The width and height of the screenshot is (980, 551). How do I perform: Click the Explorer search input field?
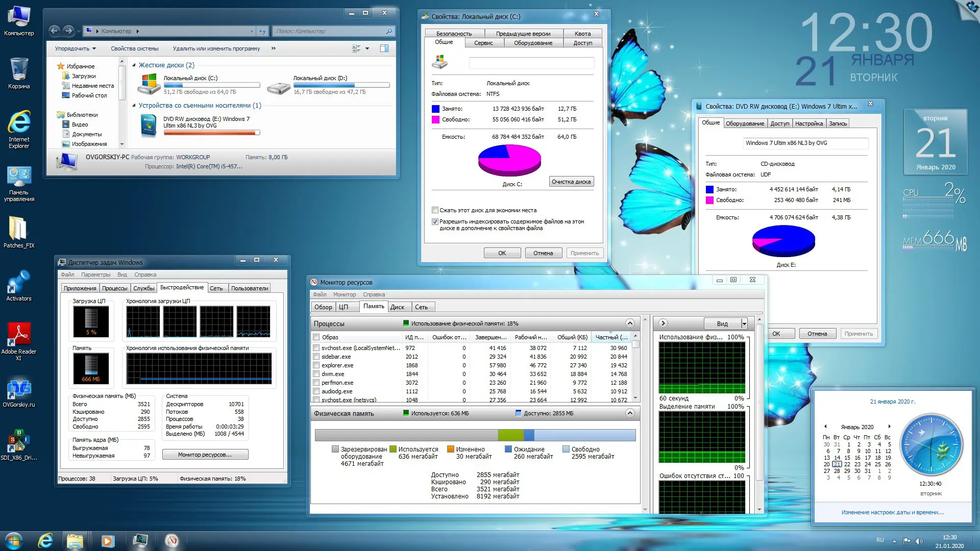pos(329,31)
